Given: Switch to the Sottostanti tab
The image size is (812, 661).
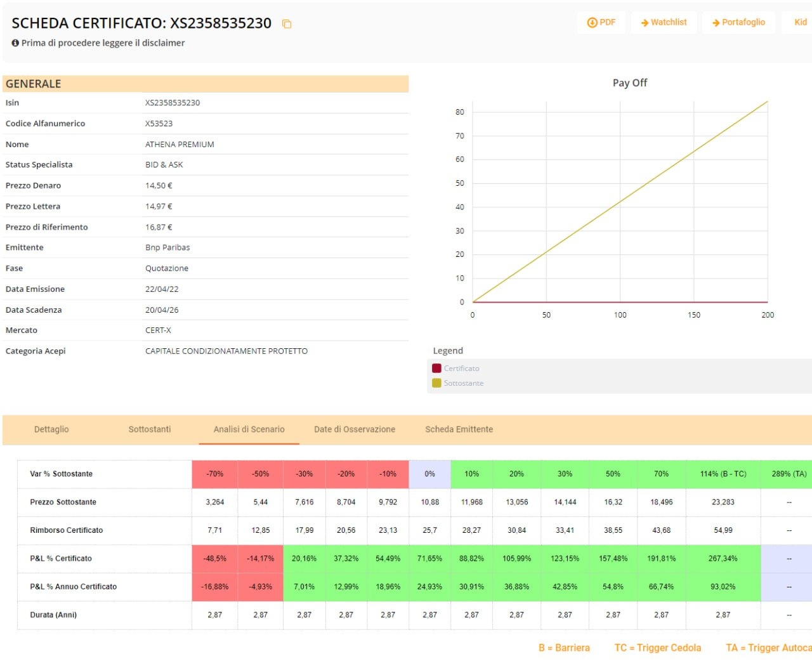Looking at the screenshot, I should pos(150,429).
